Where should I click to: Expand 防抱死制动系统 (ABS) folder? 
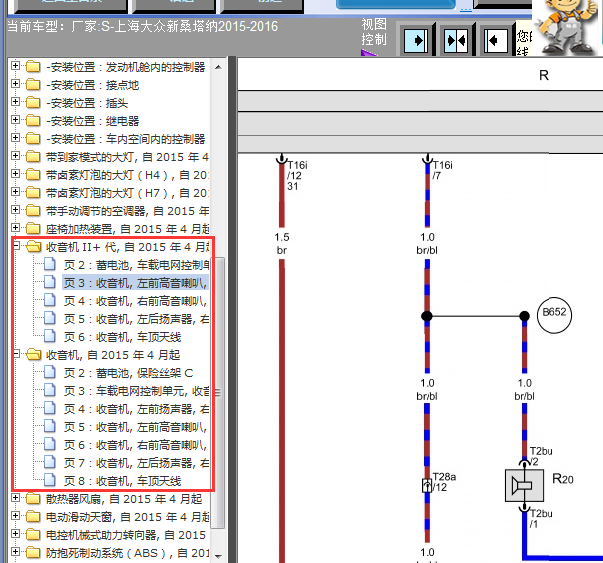(x=15, y=552)
